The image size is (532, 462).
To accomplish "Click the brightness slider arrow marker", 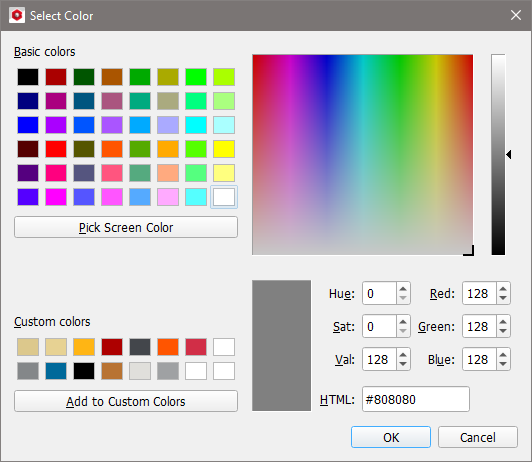I will point(509,155).
